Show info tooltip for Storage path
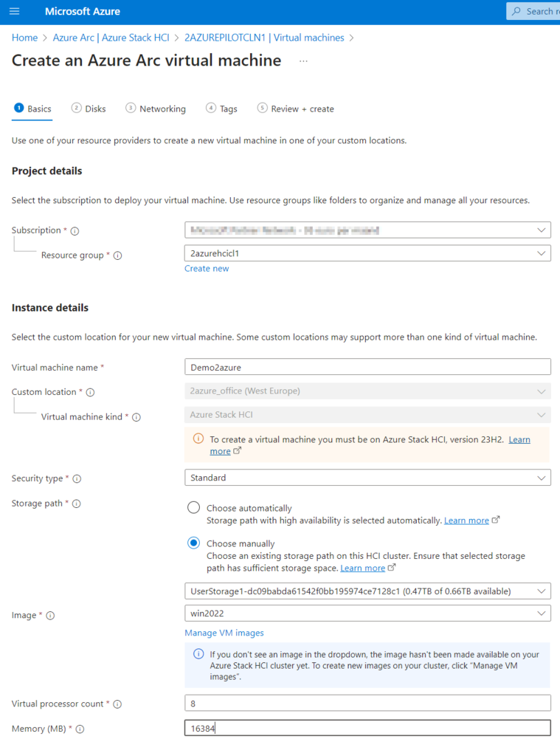Screen dimensions: 560x756 click(76, 504)
